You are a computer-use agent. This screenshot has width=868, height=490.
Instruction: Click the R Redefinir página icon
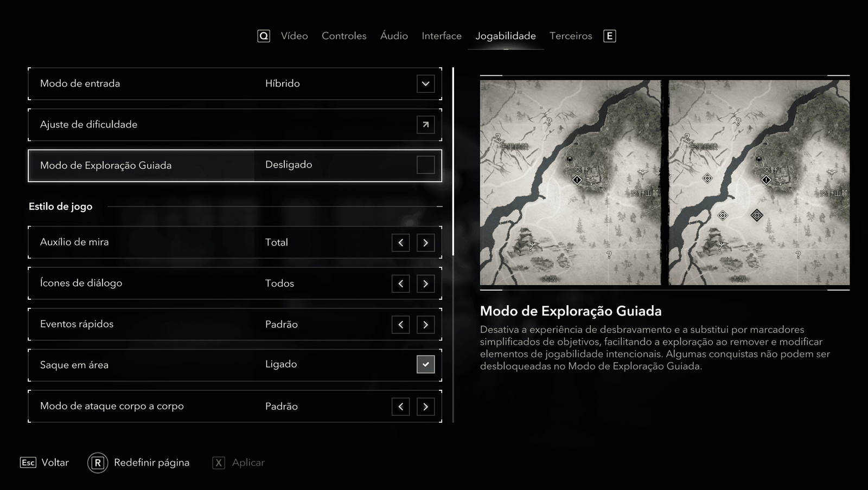tap(98, 463)
